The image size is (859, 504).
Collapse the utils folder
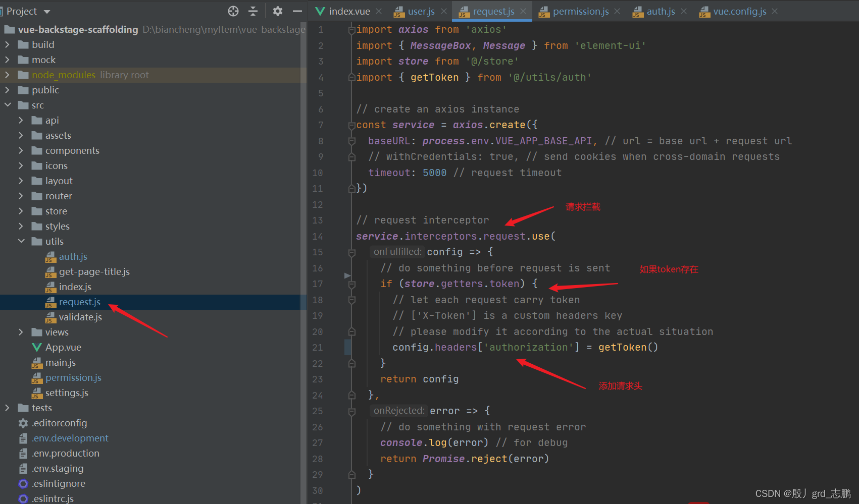pyautogui.click(x=21, y=241)
